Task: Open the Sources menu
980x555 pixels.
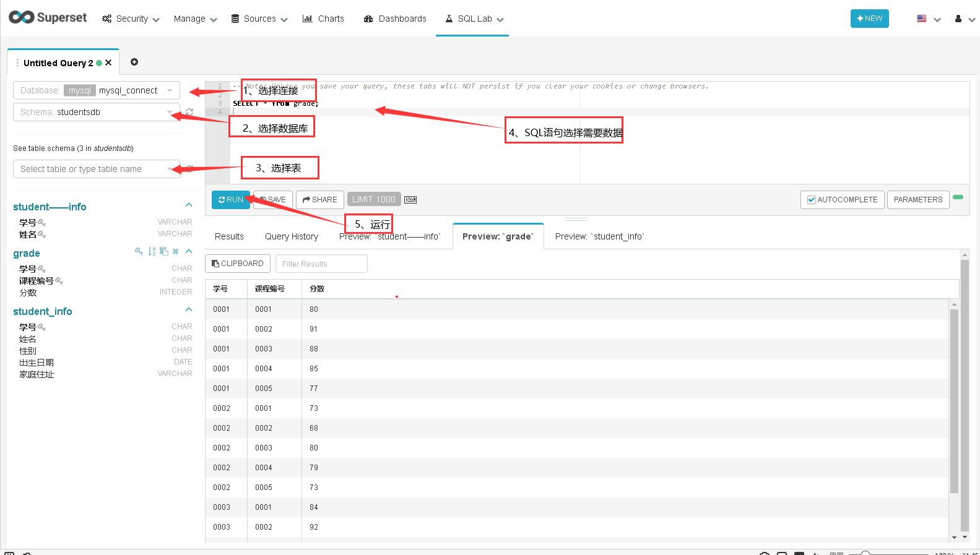Action: point(259,19)
